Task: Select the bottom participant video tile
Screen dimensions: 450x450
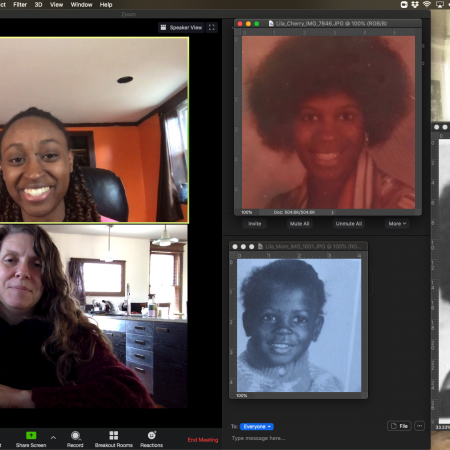Action: 94,316
